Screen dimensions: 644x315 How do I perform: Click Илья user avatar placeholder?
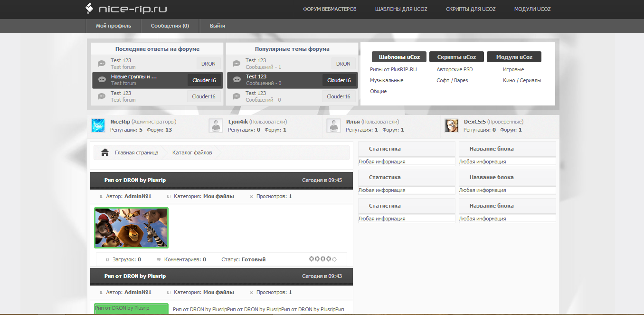[334, 126]
